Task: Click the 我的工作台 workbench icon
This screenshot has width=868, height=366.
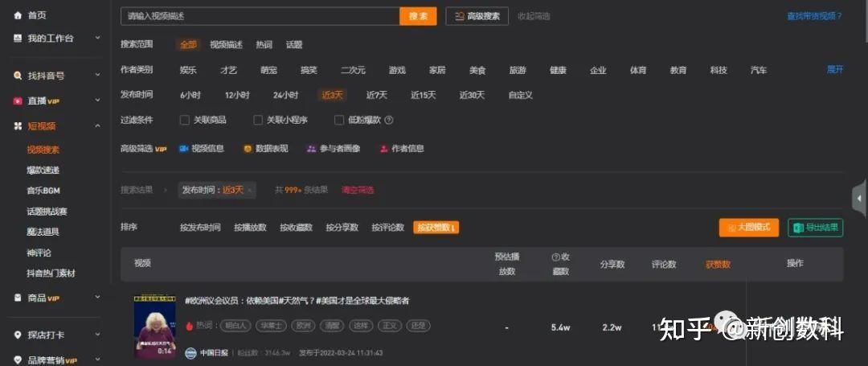Action: coord(18,38)
